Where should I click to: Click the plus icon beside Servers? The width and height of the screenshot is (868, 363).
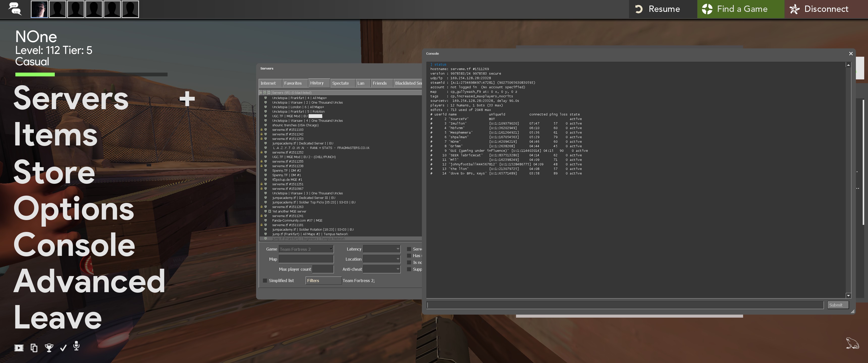click(x=187, y=99)
